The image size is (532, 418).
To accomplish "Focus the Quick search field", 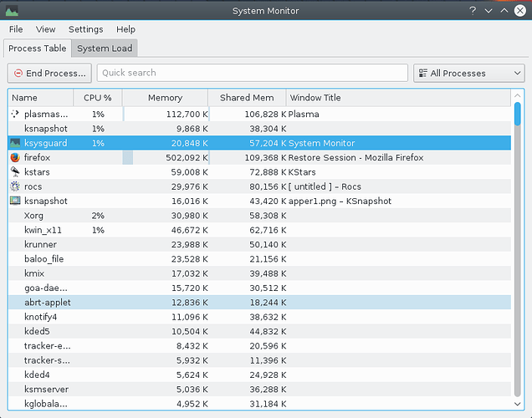I will pos(252,73).
